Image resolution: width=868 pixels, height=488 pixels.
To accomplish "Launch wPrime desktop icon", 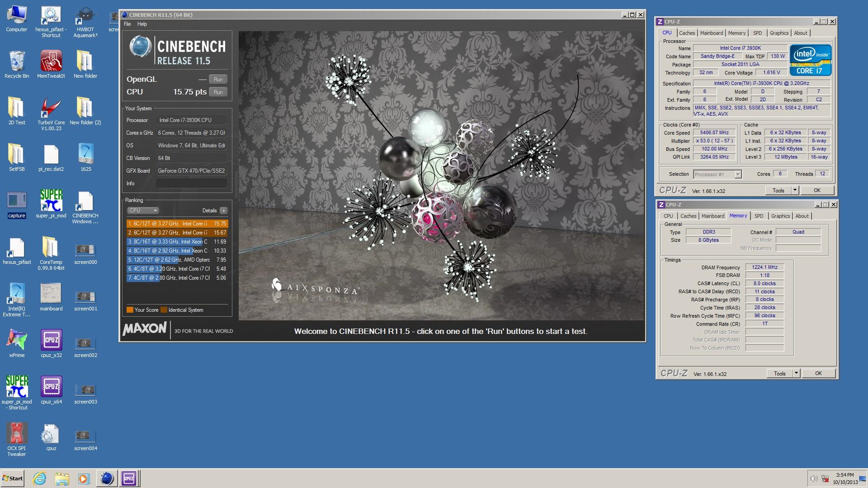I will (17, 344).
